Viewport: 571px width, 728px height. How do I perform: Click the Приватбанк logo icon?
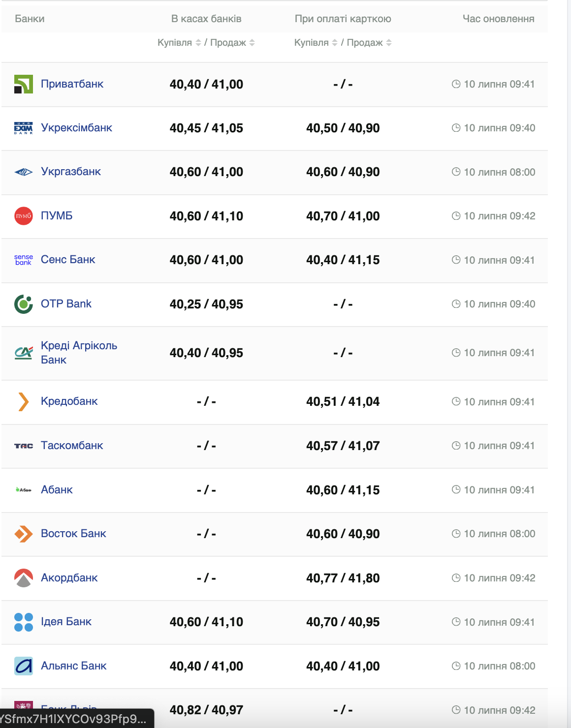(24, 84)
